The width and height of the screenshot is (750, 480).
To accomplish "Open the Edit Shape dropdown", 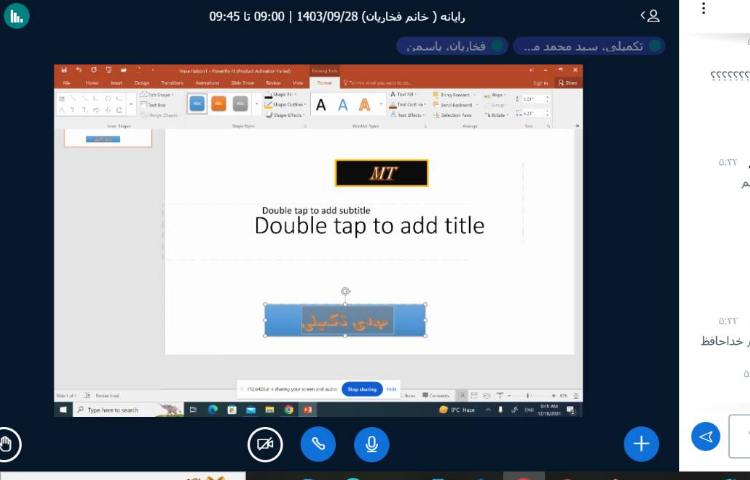I will [x=156, y=95].
